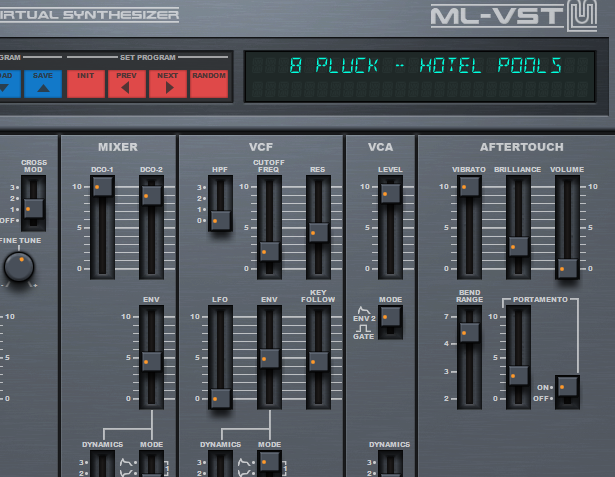
Task: Click the blue SAVE program button
Action: [43, 84]
